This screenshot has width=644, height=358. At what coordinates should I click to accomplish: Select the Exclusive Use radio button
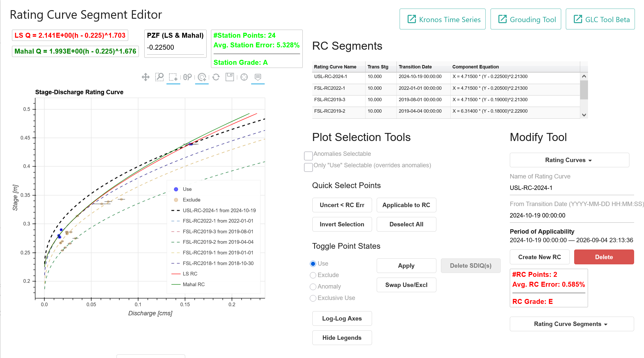(x=313, y=298)
